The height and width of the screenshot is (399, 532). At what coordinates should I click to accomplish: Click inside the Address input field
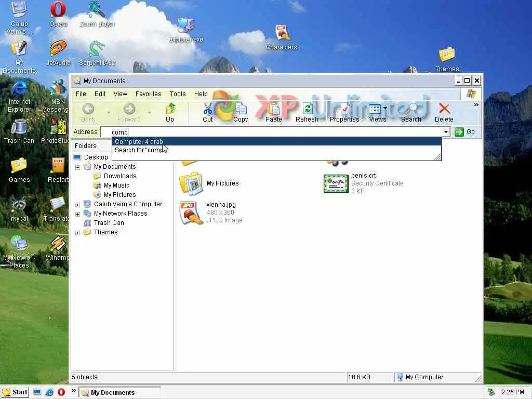[x=271, y=132]
